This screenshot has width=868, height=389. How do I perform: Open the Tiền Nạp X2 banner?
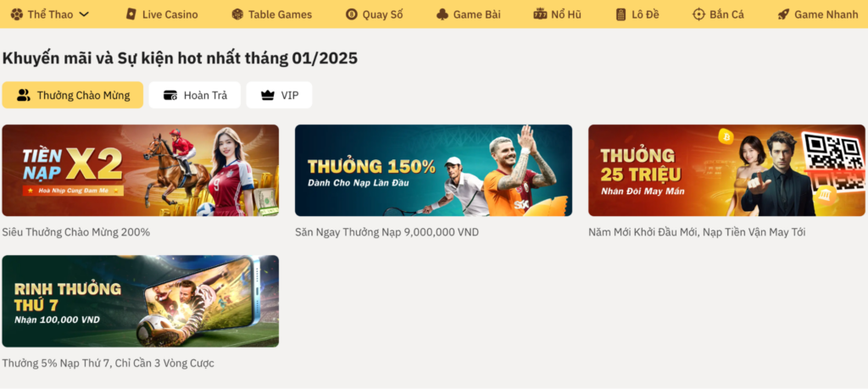tap(141, 170)
